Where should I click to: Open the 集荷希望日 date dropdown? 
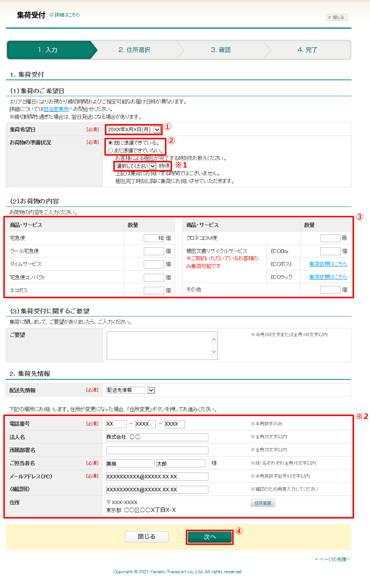pos(133,130)
